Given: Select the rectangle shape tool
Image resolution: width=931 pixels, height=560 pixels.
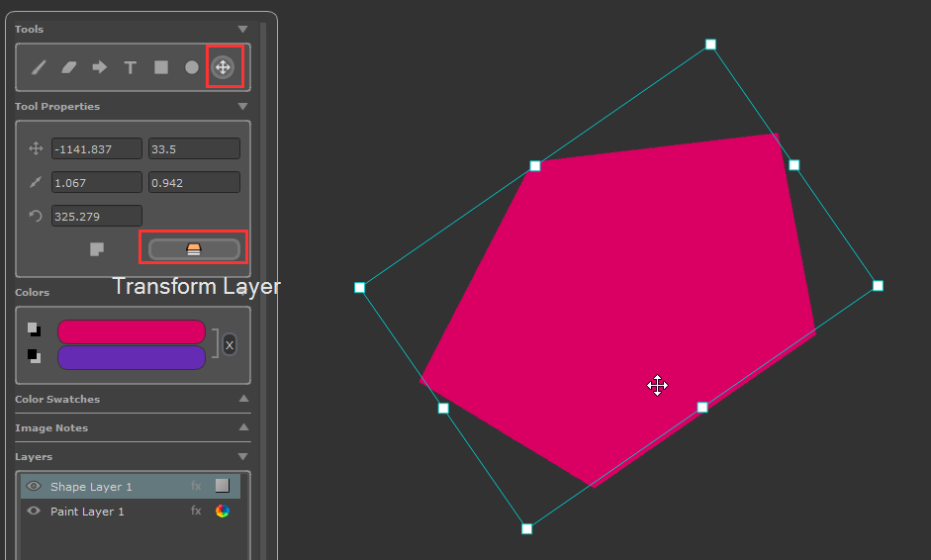Looking at the screenshot, I should [160, 67].
